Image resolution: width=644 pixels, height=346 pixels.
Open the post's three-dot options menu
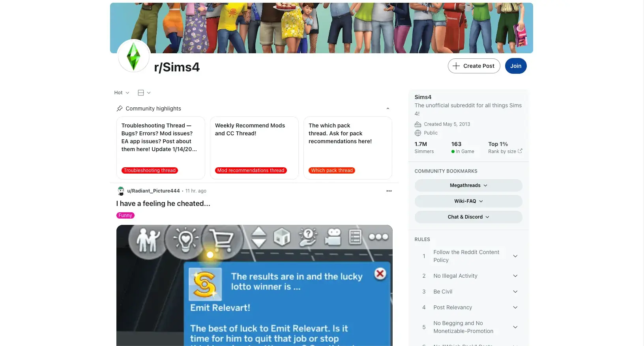tap(389, 191)
